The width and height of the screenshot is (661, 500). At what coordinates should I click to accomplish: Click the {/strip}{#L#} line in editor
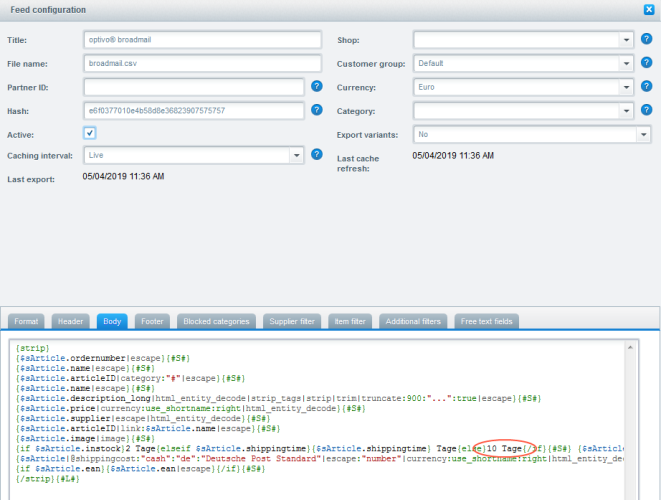(48, 479)
